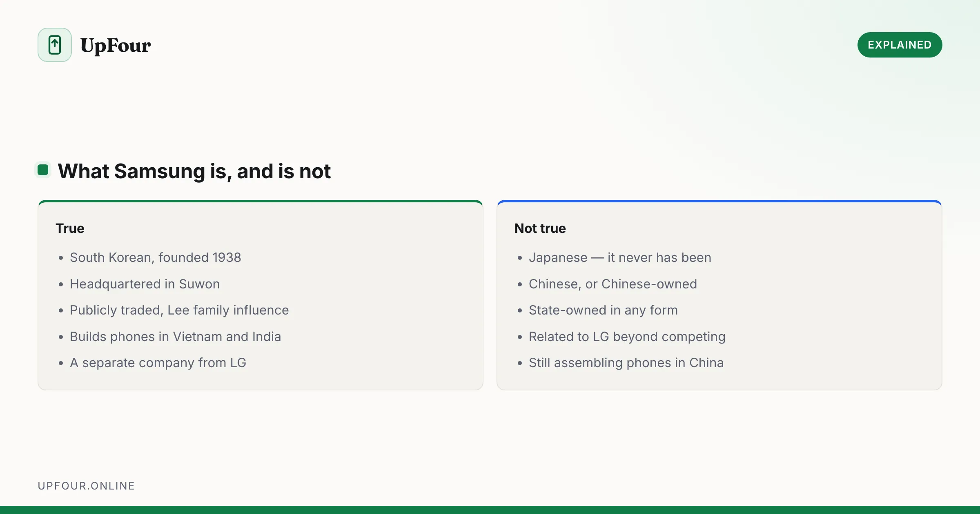Select Related to LG beyond competing item

[627, 337]
